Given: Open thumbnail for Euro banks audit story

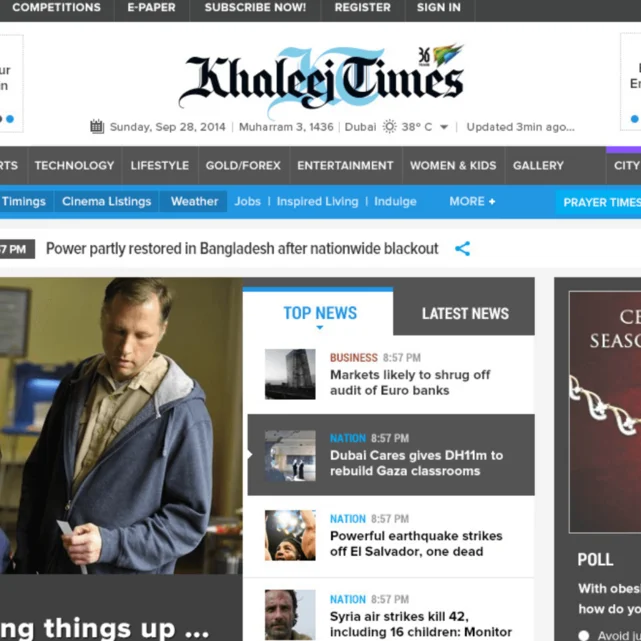Looking at the screenshot, I should point(290,374).
